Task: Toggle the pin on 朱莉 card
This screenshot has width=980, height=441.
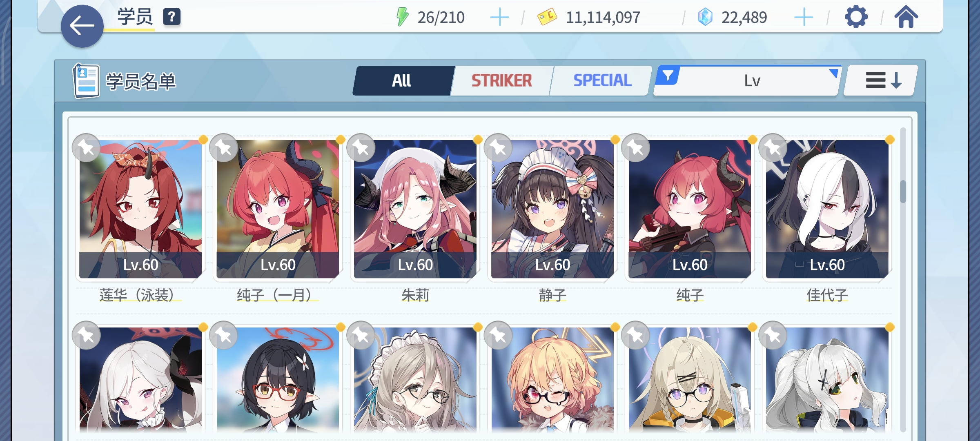Action: click(x=361, y=148)
